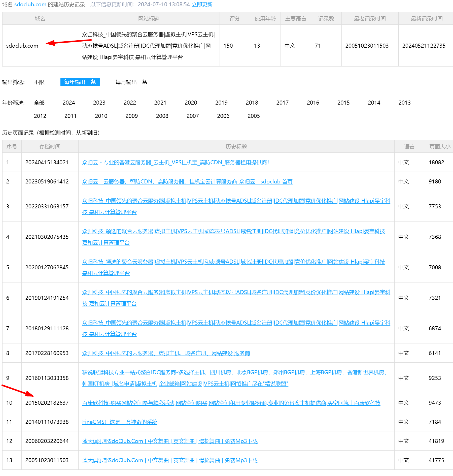Click 立即更新 to refresh the data
The width and height of the screenshot is (453, 476).
[202, 5]
